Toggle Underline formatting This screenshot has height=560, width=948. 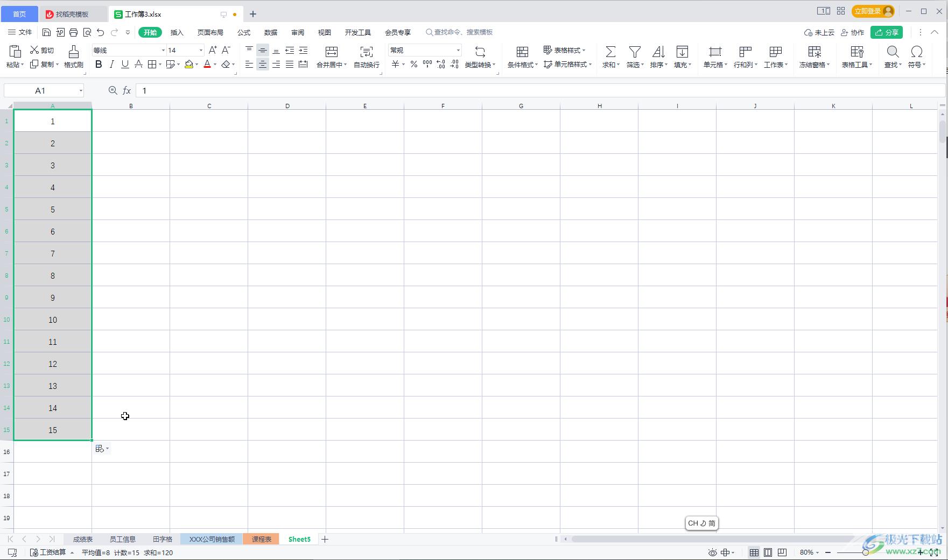(125, 65)
